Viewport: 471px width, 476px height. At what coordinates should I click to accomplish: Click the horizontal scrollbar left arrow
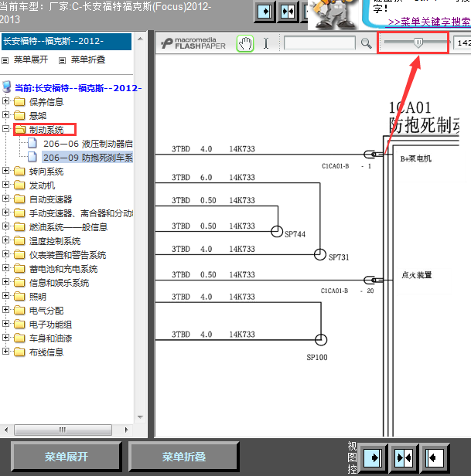pos(6,430)
